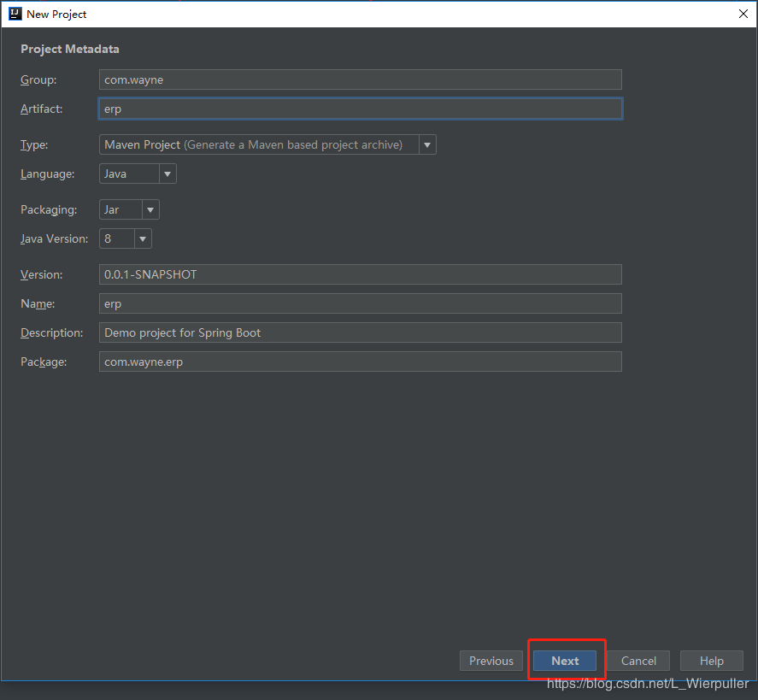Viewport: 758px width, 700px height.
Task: Expand the Java Version dropdown arrow
Action: coord(143,238)
